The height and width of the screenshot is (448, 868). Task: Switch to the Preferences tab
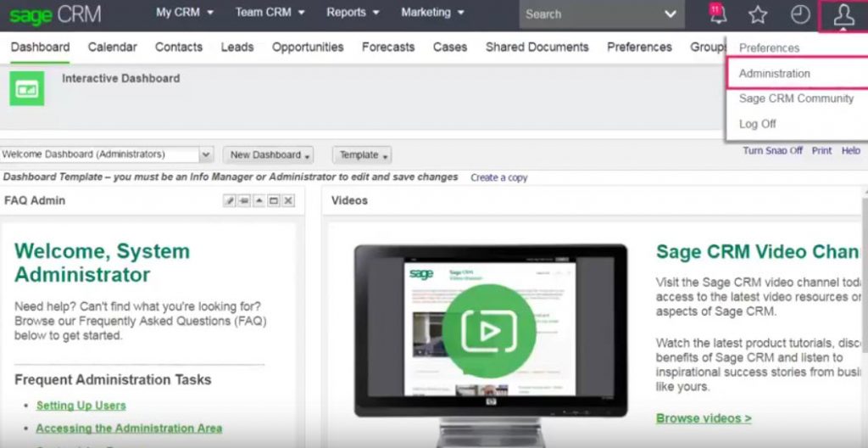click(x=639, y=48)
